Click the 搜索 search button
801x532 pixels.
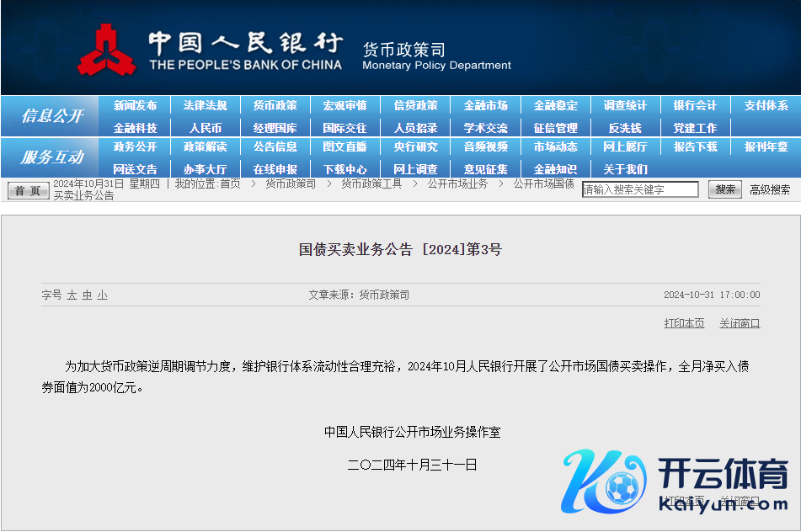725,190
